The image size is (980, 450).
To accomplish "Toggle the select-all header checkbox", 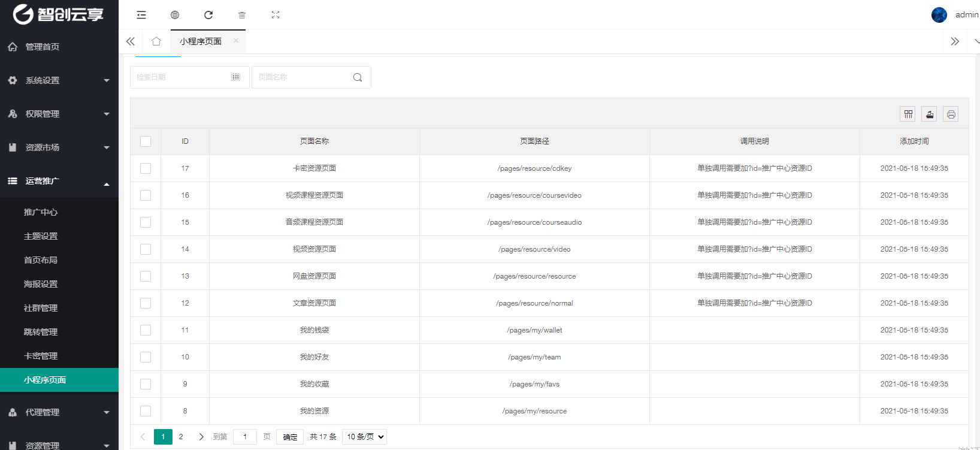I will coord(146,141).
